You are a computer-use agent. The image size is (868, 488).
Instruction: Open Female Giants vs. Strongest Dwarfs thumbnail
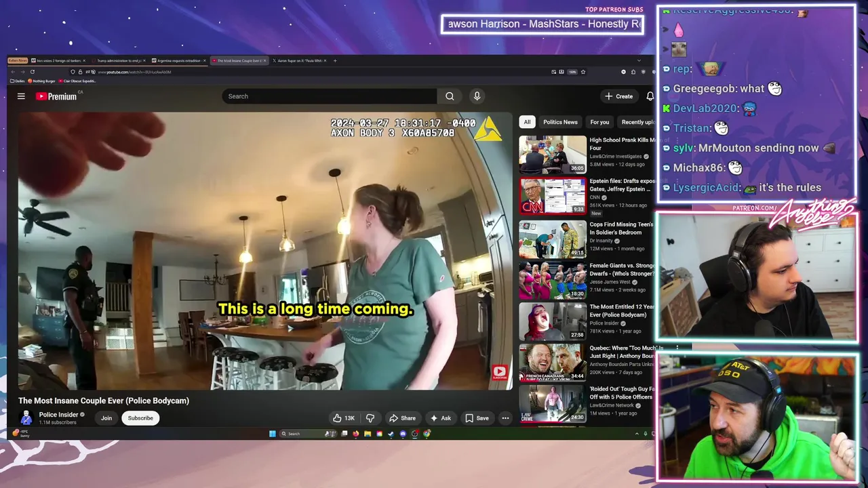553,280
